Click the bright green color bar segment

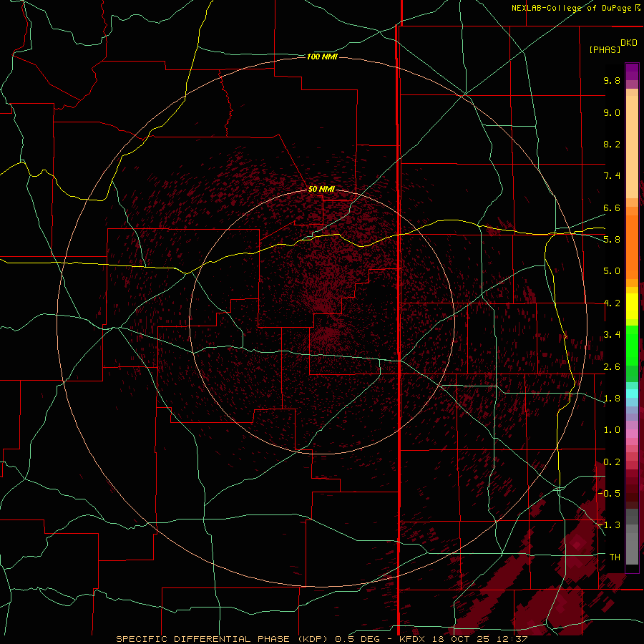(632, 345)
